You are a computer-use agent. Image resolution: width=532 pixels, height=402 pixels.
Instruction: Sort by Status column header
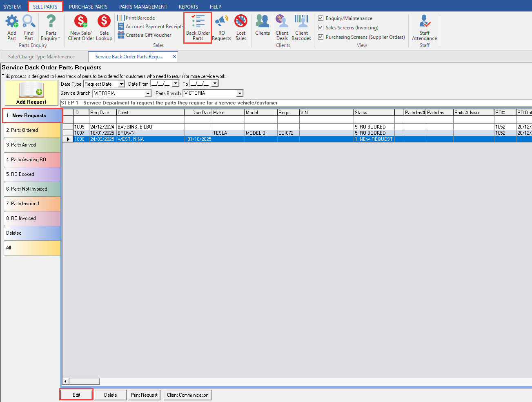click(x=374, y=113)
